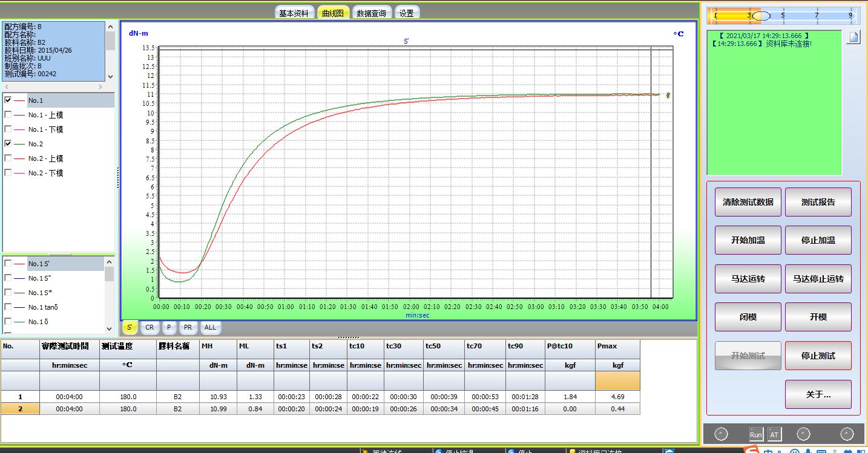Click the ML column header

point(255,347)
